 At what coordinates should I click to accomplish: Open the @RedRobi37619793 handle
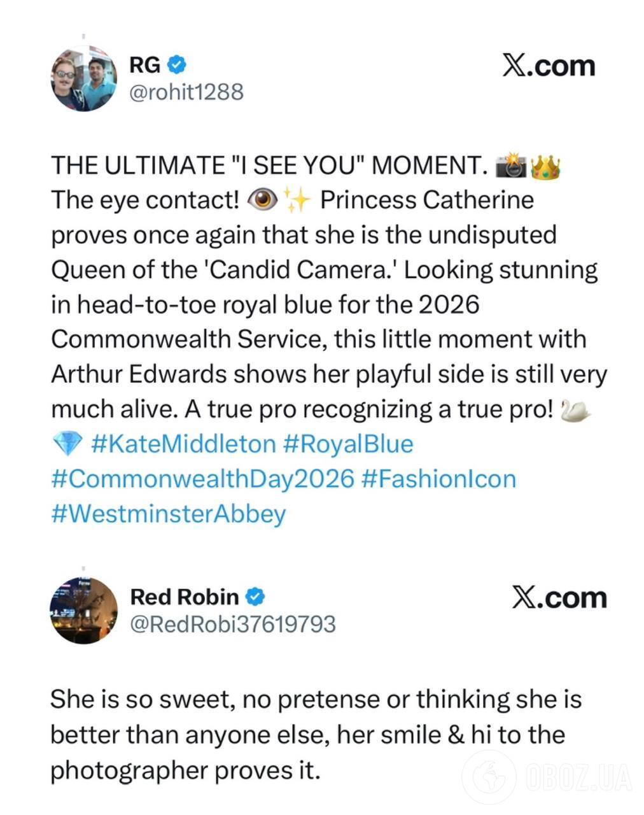tap(232, 625)
